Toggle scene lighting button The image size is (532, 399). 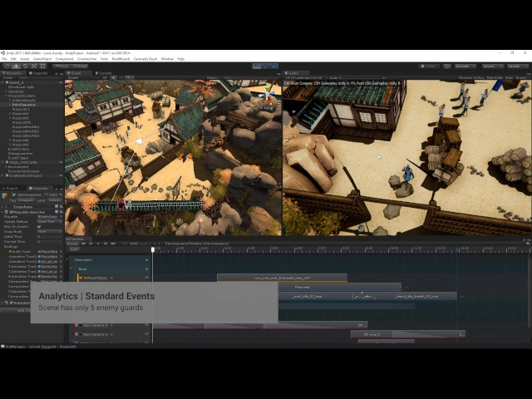pyautogui.click(x=114, y=77)
